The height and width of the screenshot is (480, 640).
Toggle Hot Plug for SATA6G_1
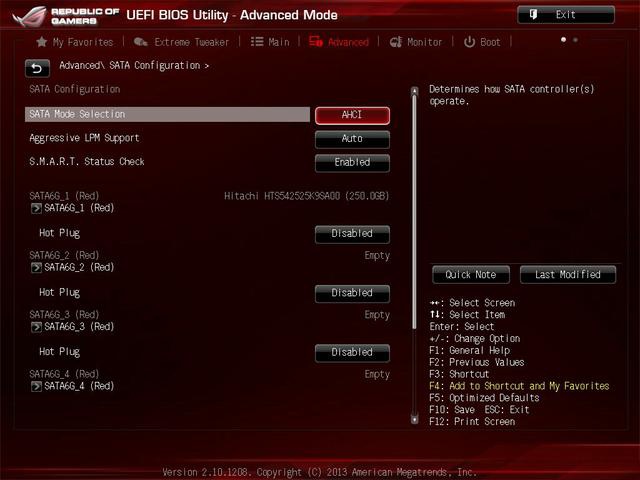[352, 234]
